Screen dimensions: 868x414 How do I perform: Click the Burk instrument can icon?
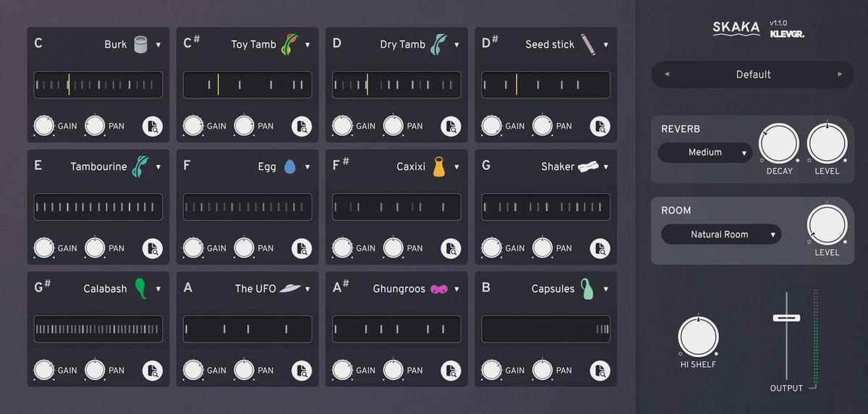[140, 44]
